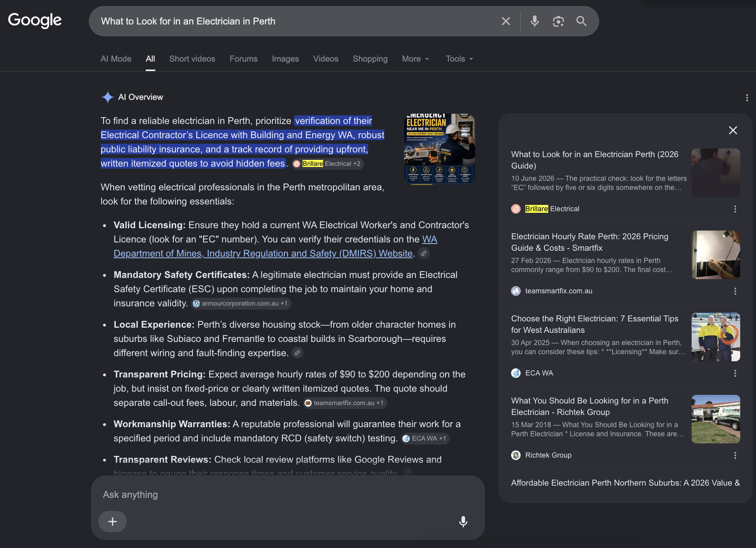The width and height of the screenshot is (756, 548).
Task: Open Google Lens image search icon
Action: pyautogui.click(x=558, y=21)
